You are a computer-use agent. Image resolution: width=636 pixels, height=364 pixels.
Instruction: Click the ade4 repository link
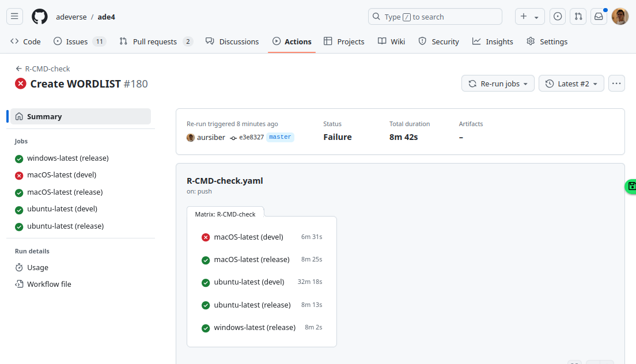point(106,17)
